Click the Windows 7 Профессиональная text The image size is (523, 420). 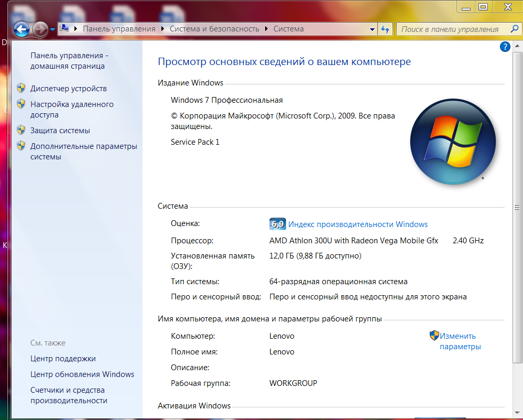coord(227,100)
